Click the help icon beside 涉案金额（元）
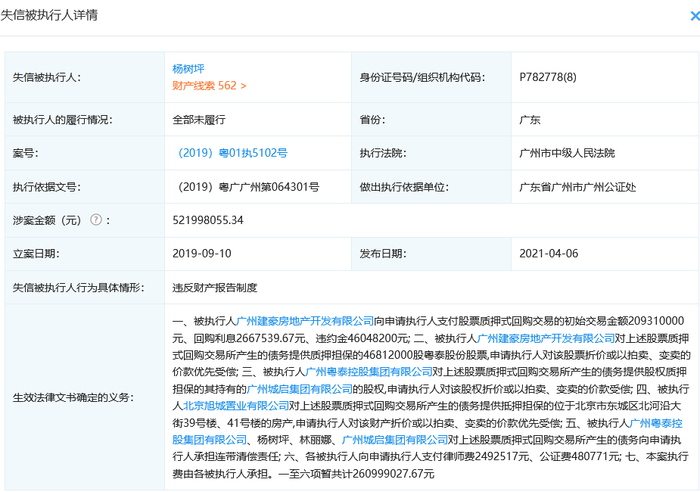This screenshot has width=700, height=492. [96, 220]
